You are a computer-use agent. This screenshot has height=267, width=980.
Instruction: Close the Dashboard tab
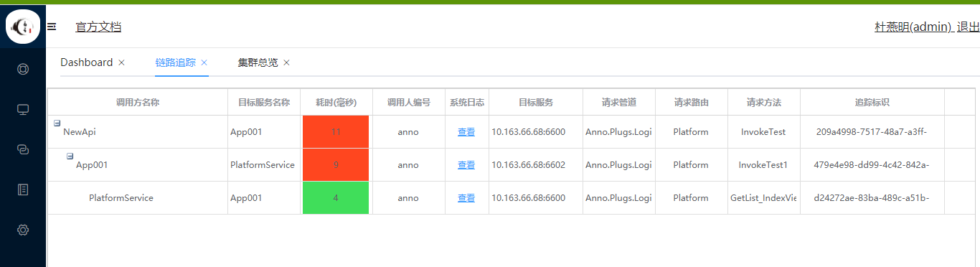pyautogui.click(x=121, y=62)
